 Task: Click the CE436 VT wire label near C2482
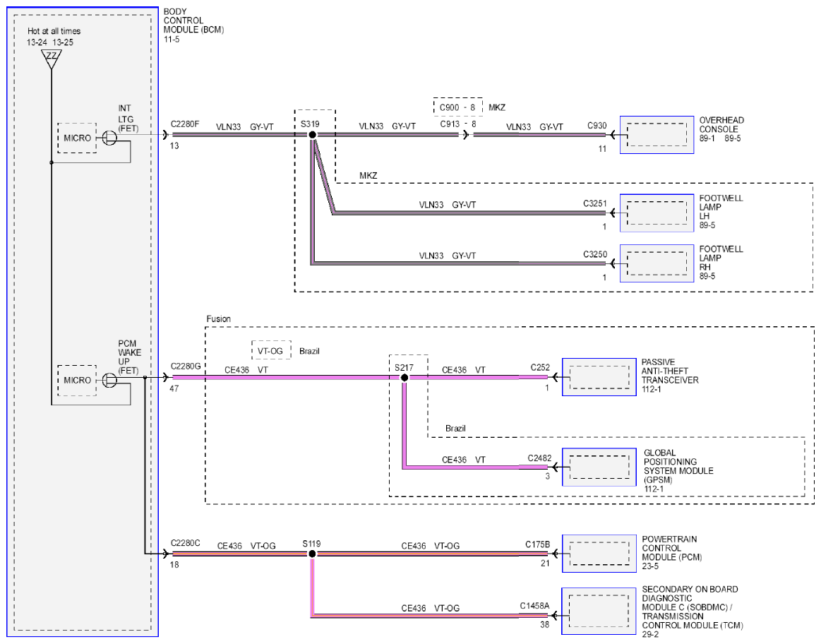[x=464, y=460]
